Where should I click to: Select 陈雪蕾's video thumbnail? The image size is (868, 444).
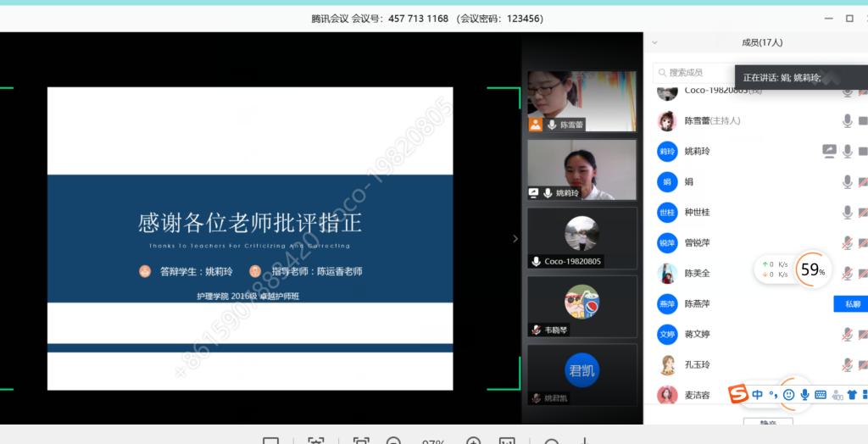coord(581,100)
